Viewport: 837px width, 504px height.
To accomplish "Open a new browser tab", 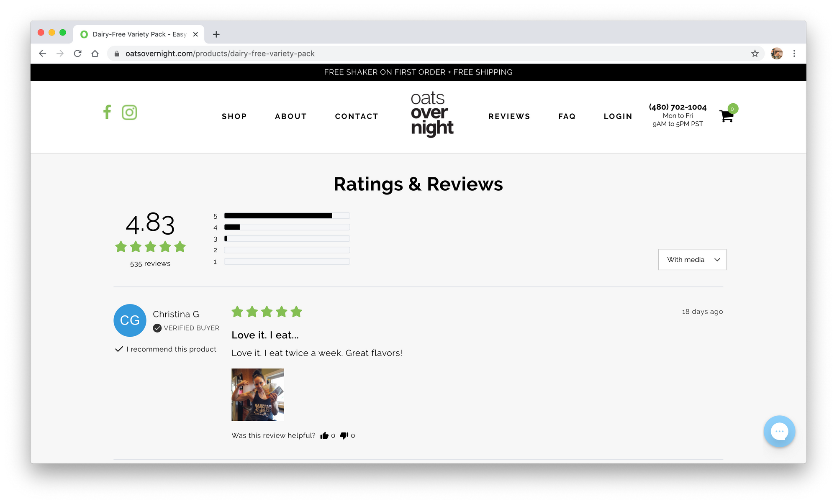I will 216,34.
